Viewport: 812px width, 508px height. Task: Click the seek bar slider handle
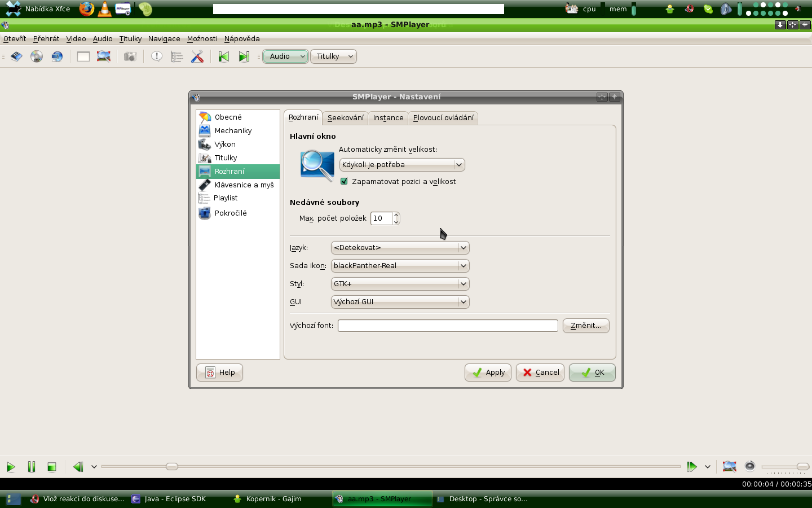coord(172,467)
